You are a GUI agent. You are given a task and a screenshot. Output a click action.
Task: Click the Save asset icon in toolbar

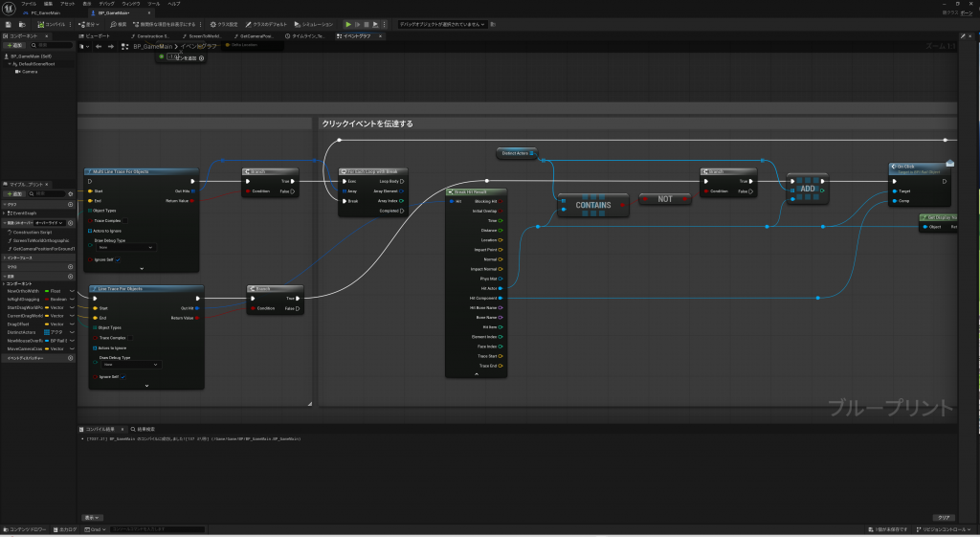coord(8,24)
